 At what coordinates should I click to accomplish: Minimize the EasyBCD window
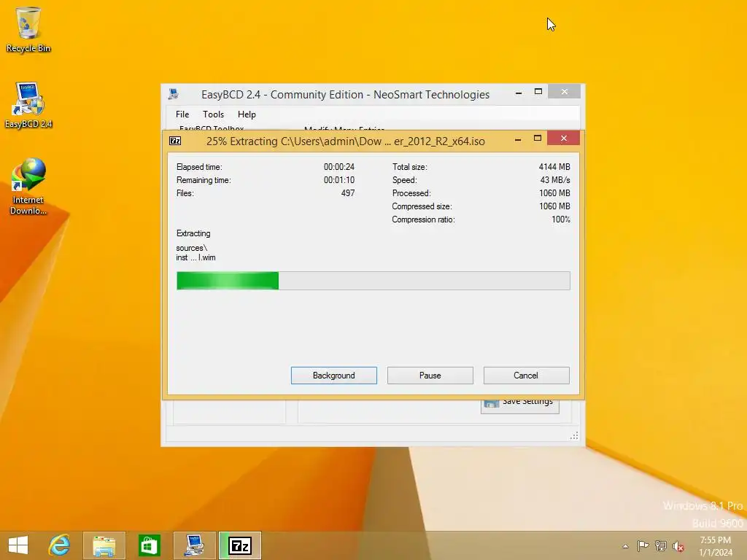click(x=519, y=93)
